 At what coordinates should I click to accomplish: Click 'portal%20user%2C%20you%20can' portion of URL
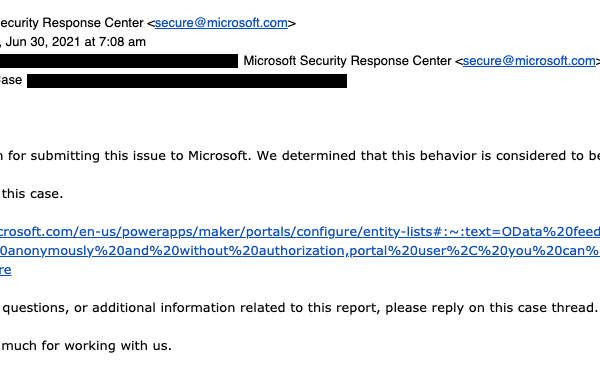[x=474, y=251]
